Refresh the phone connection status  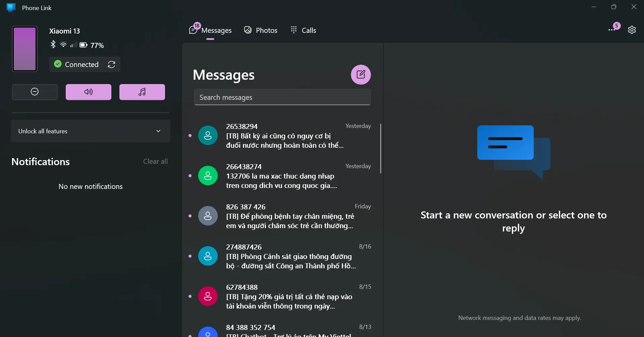(x=112, y=64)
